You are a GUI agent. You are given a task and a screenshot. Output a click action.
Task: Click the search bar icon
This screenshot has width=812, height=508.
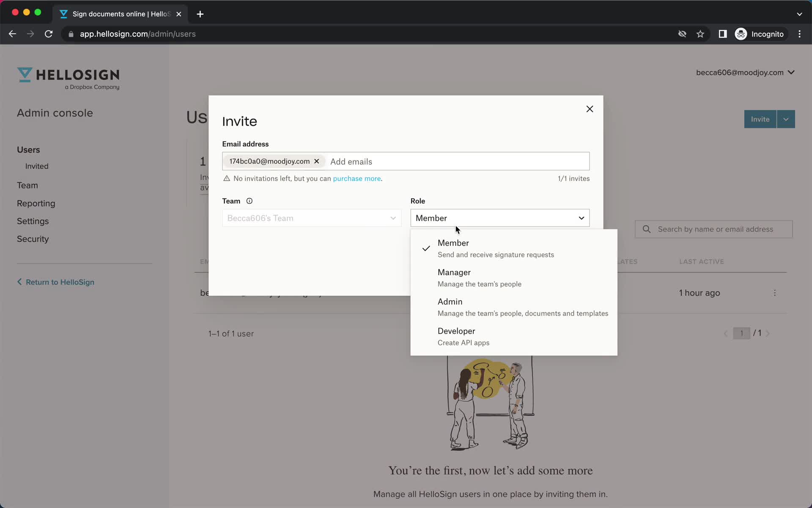click(x=647, y=229)
